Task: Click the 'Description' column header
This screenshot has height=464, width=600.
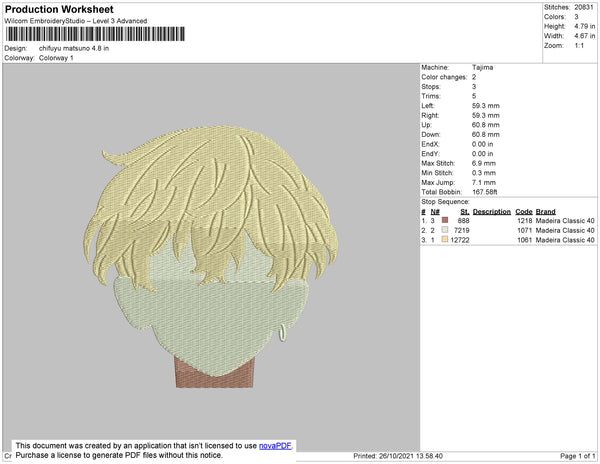Action: pyautogui.click(x=492, y=212)
